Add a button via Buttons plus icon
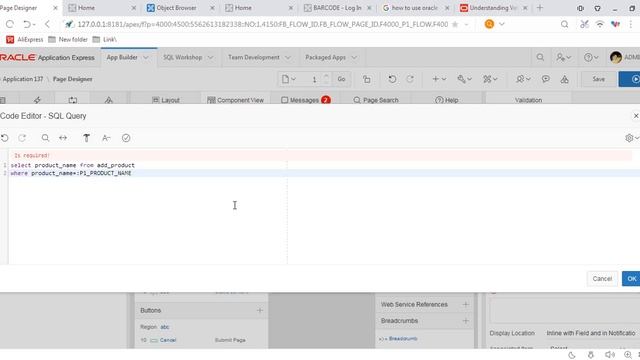This screenshot has height=360, width=640. click(260, 311)
